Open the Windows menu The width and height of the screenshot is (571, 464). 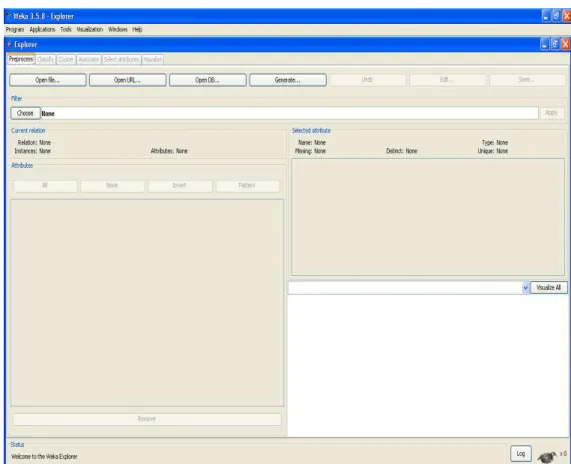(x=118, y=30)
